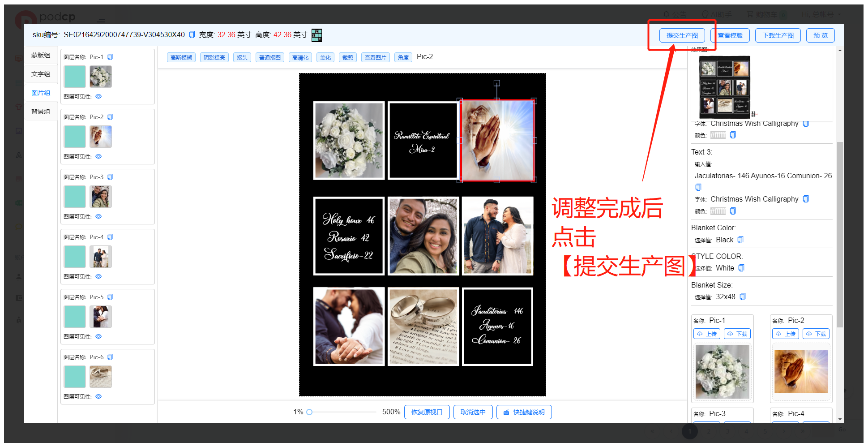Copy the Text-3 Christmas Wish Calligraphy font name
The width and height of the screenshot is (868, 447).
pos(806,199)
